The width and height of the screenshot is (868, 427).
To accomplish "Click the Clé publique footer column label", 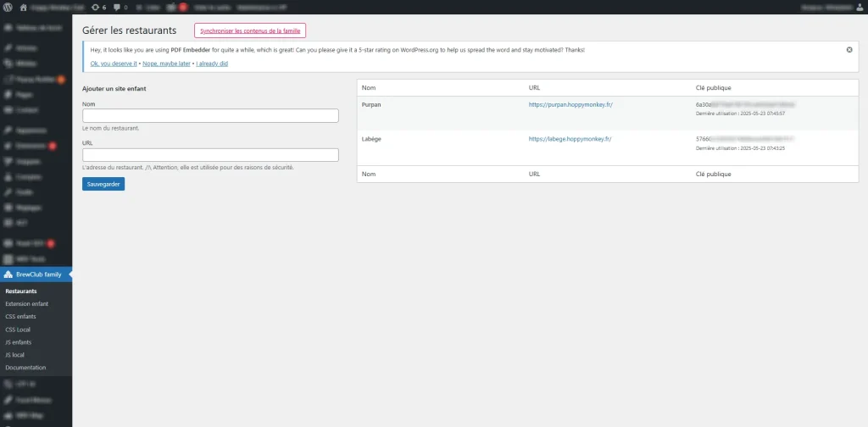I will [714, 175].
